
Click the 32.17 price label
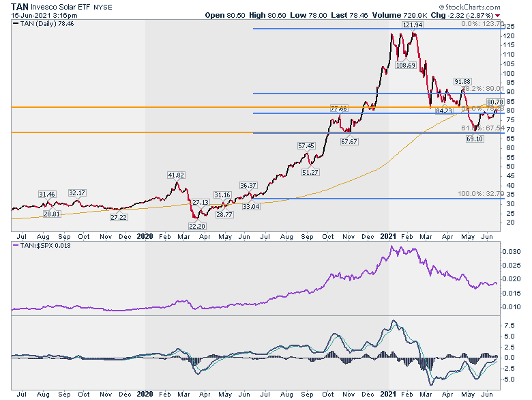coord(76,193)
